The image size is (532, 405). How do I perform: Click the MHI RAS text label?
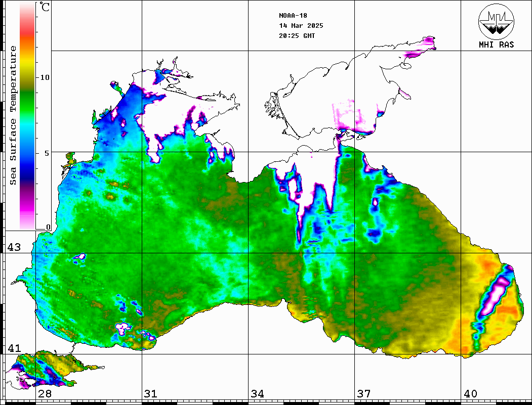click(496, 44)
